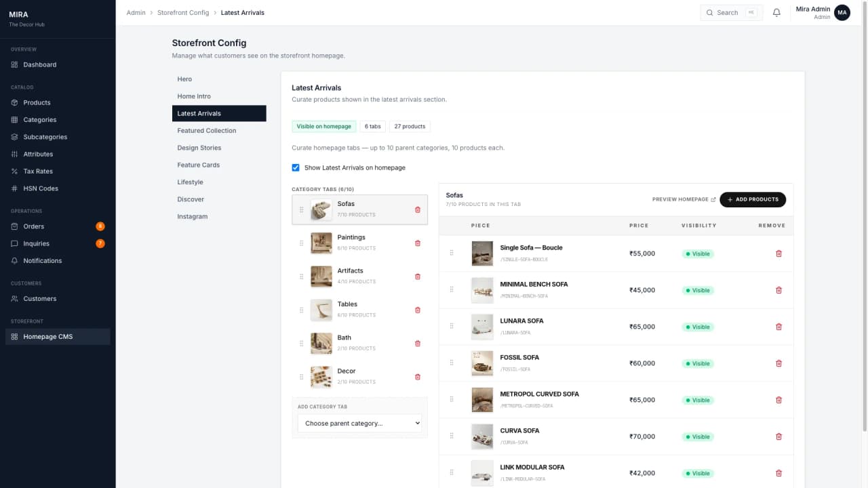Screen dimensions: 868x488
Task: Go to Admin breadcrumb
Action: [136, 12]
